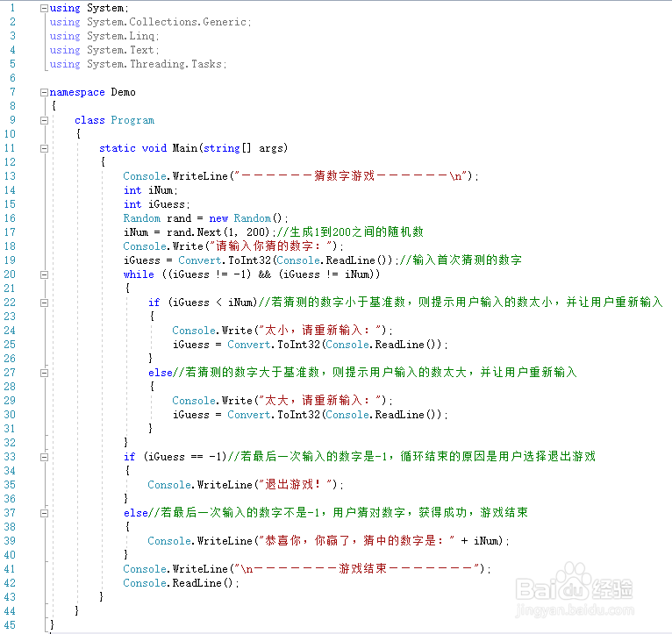
Task: Collapse the using directives block at line 1
Action: click(x=44, y=8)
